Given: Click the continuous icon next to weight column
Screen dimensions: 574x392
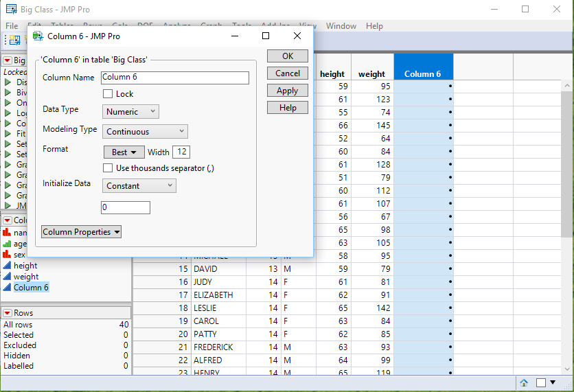Looking at the screenshot, I should 7,277.
